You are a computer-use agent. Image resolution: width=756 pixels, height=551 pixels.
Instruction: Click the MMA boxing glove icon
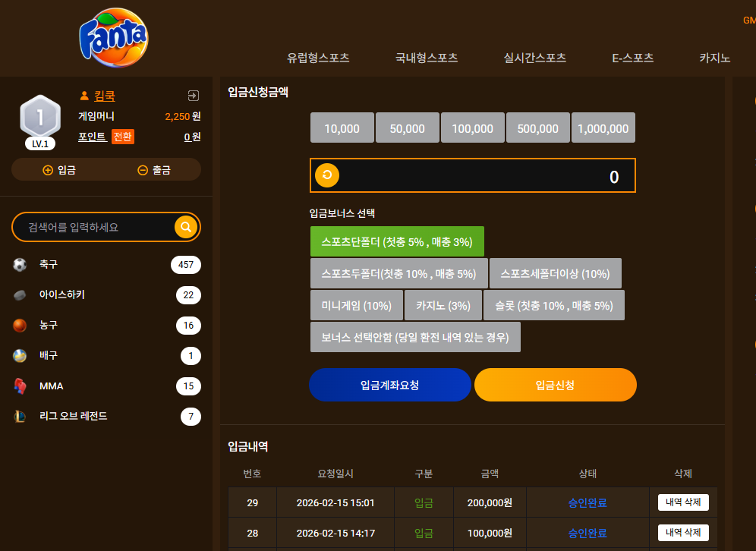click(x=20, y=386)
